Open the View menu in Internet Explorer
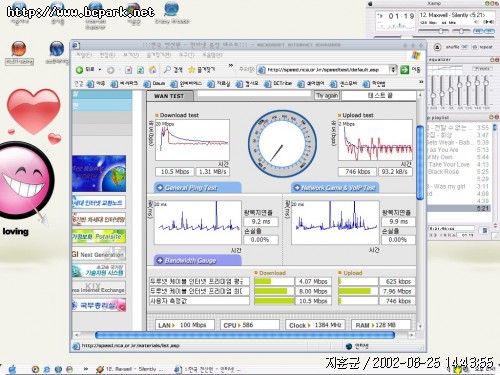The image size is (500, 375). click(x=130, y=55)
